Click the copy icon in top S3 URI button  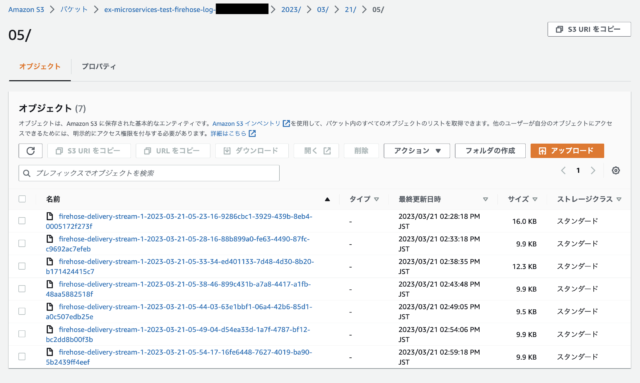pyautogui.click(x=559, y=29)
